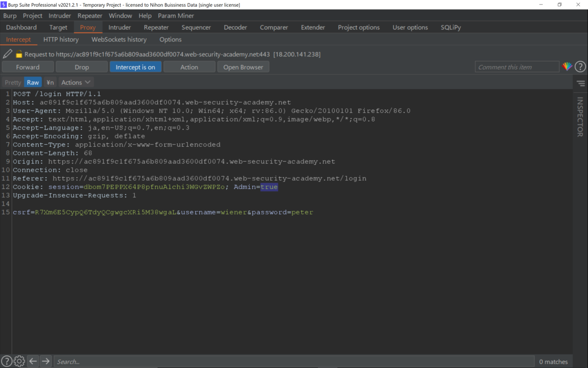
Task: Open the Extender tab
Action: point(313,27)
